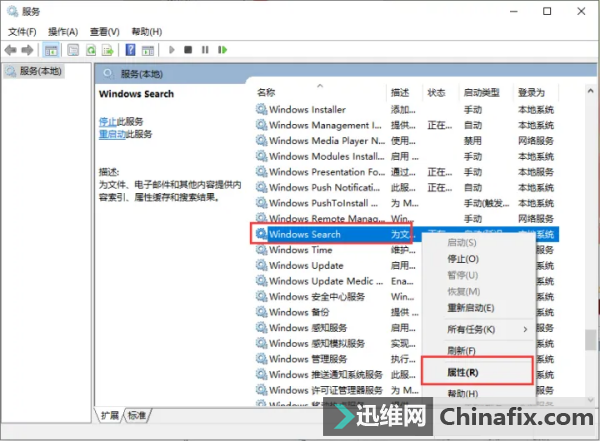The width and height of the screenshot is (600, 441).
Task: Choose 刷新(F) in the context menu
Action: 478,351
